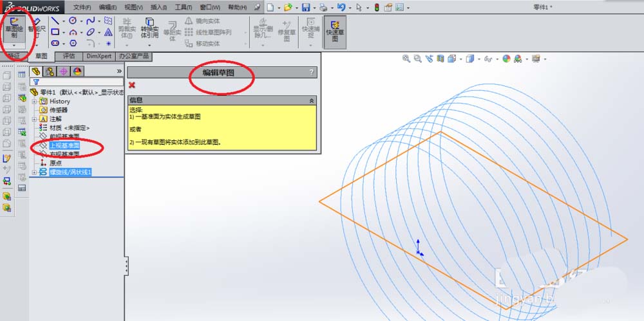Switch to the 草图 tab
Viewport: 644px width, 321px height.
pyautogui.click(x=41, y=56)
